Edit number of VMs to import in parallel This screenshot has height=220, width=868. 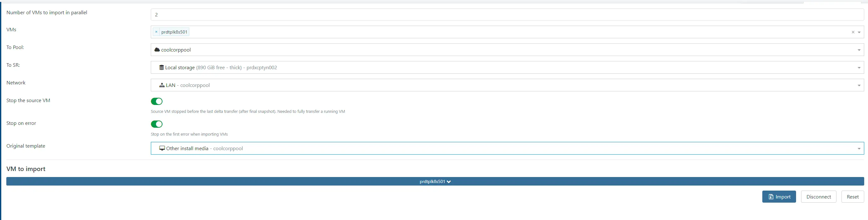pyautogui.click(x=507, y=15)
